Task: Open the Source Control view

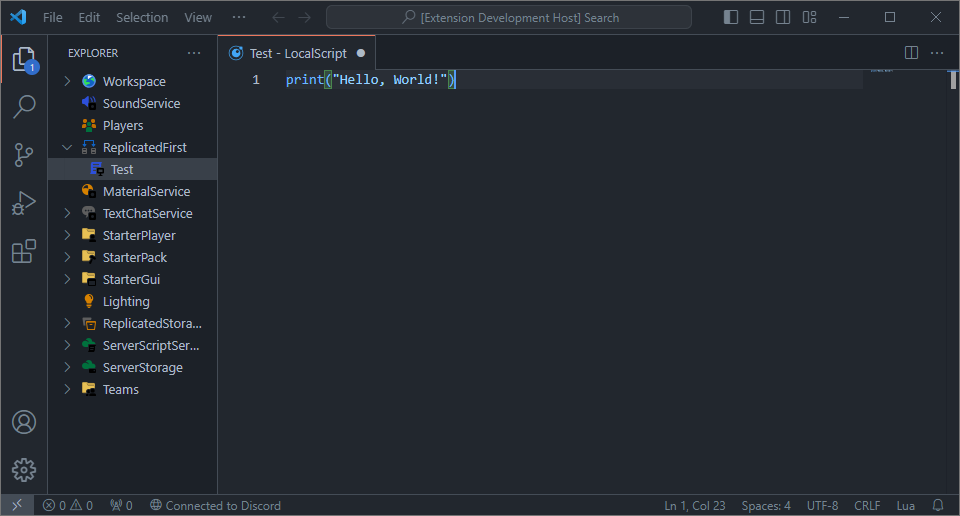Action: [24, 155]
